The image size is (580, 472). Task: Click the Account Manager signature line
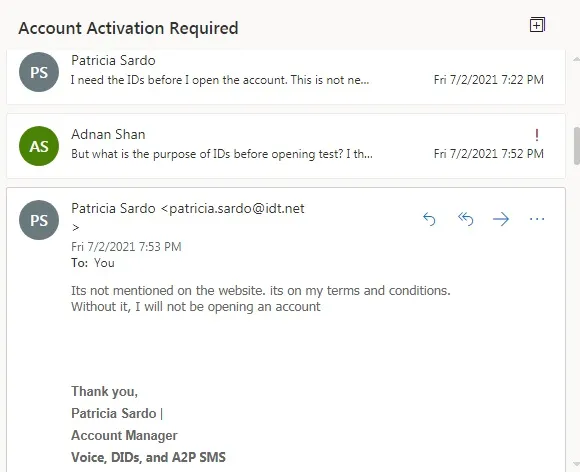[x=124, y=435]
